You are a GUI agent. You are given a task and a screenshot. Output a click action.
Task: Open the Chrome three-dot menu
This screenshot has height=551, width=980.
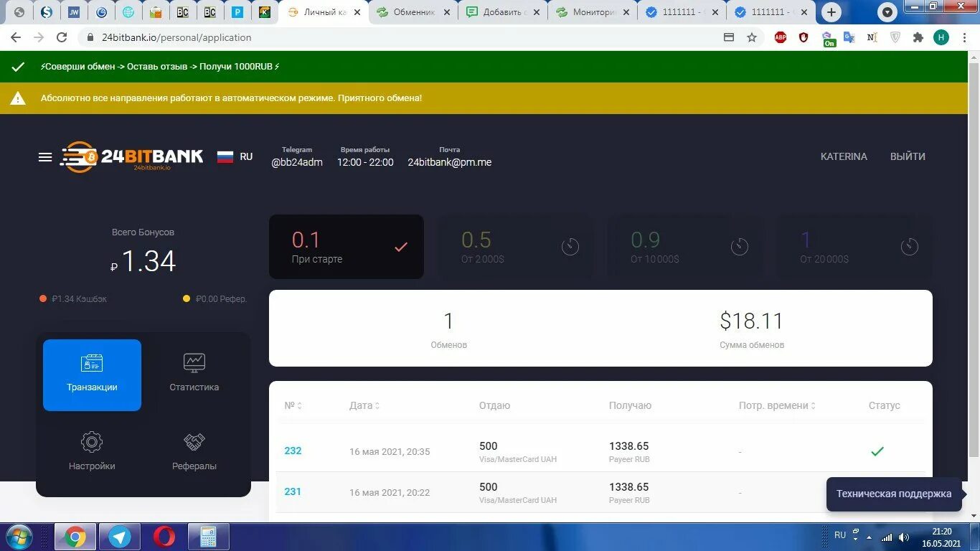[x=965, y=37]
